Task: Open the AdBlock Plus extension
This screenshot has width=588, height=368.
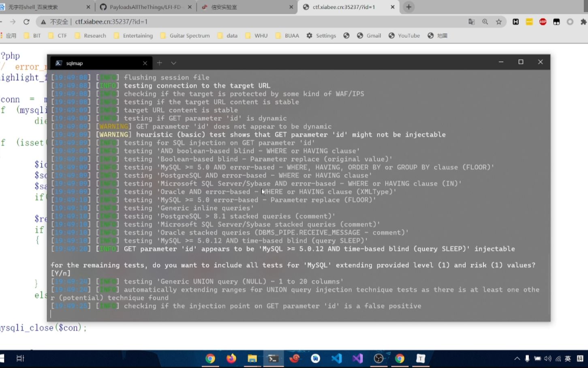Action: click(x=543, y=22)
